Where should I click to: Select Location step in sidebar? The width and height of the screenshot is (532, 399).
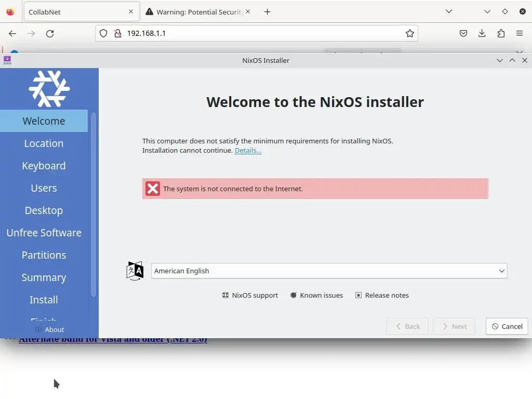click(x=44, y=143)
